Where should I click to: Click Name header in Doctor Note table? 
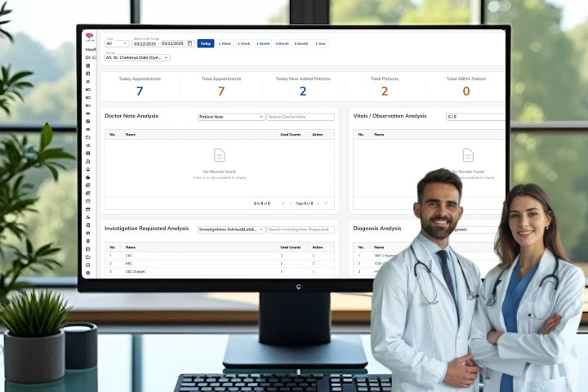130,134
